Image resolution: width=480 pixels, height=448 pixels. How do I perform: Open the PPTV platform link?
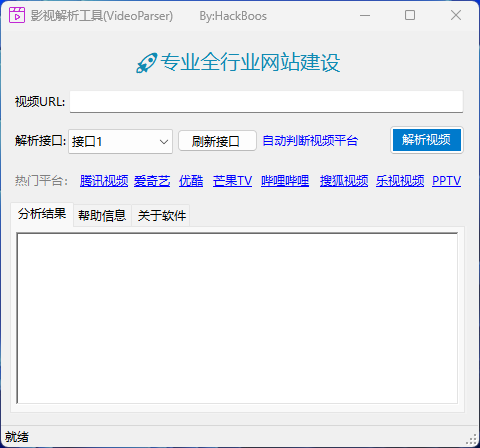click(x=446, y=181)
